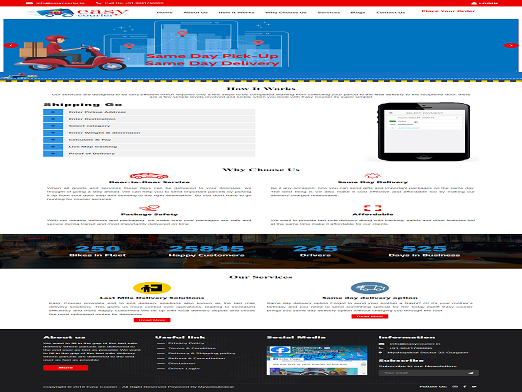Expand the Enter Pickup Address step

point(149,112)
